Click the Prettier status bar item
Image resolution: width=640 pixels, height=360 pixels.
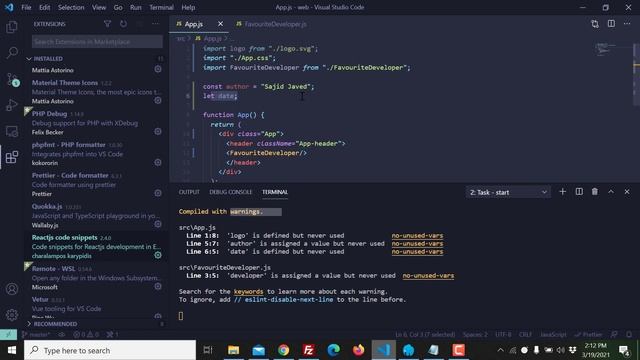[588, 334]
